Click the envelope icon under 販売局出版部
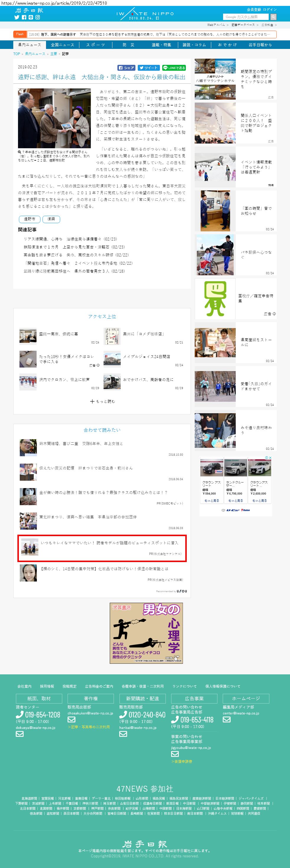 pos(71,719)
